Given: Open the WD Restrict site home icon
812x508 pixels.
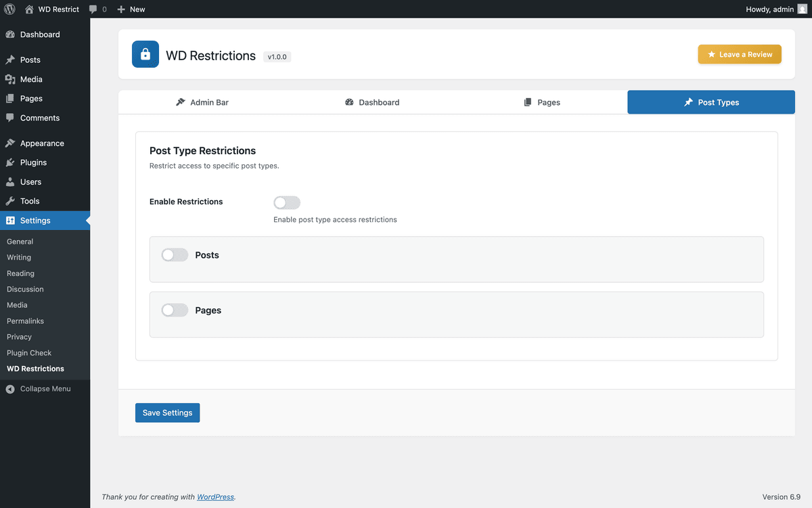Looking at the screenshot, I should coord(29,9).
